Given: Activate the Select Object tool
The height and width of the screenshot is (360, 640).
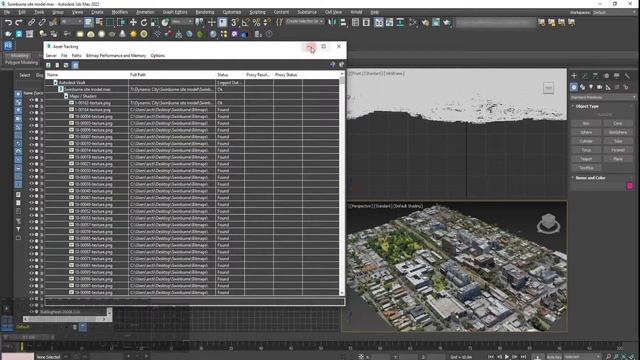Looking at the screenshot, I should pyautogui.click(x=89, y=22).
